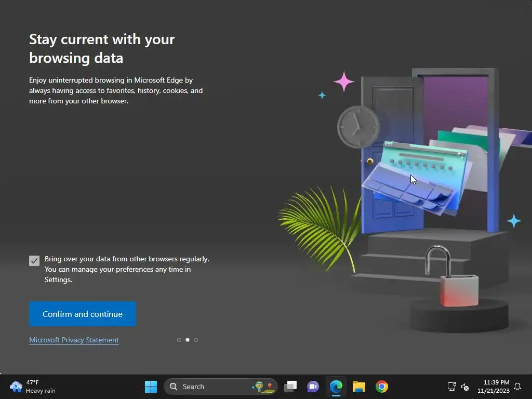
Task: Open notifications bell icon
Action: [517, 387]
